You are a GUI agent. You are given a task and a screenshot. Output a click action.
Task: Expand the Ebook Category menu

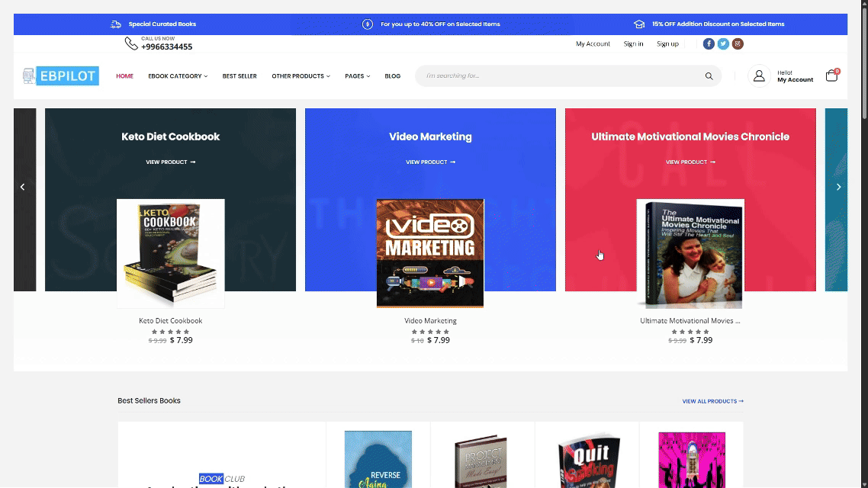click(178, 75)
